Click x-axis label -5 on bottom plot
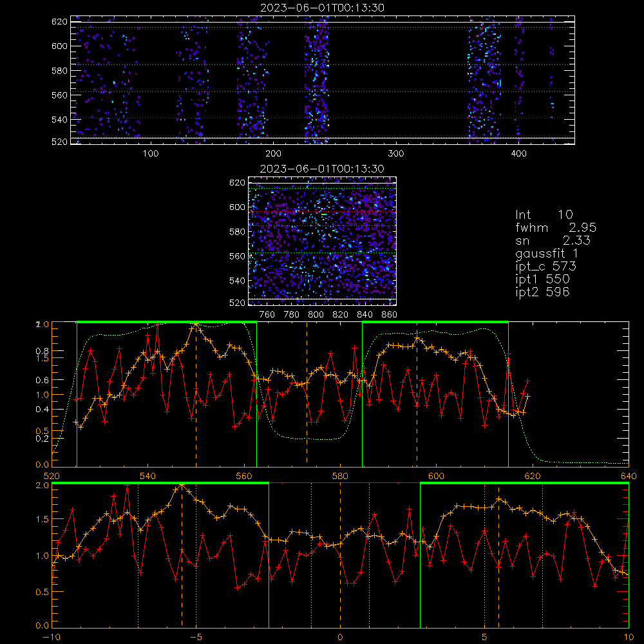 (x=196, y=638)
